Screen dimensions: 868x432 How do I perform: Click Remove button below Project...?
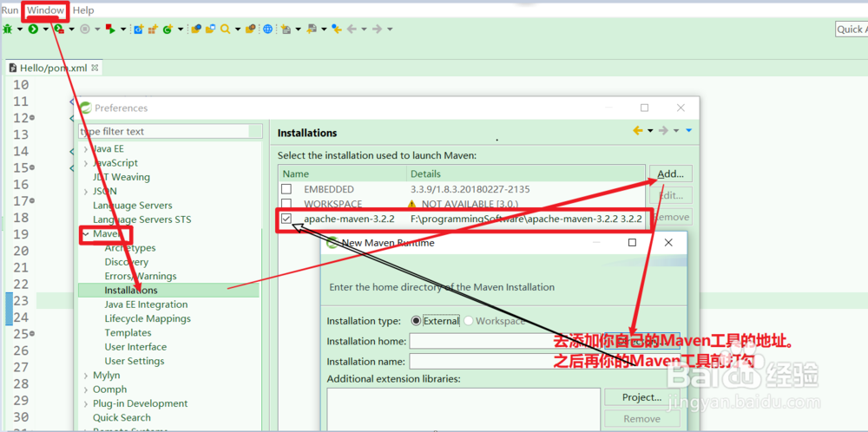[x=642, y=419]
